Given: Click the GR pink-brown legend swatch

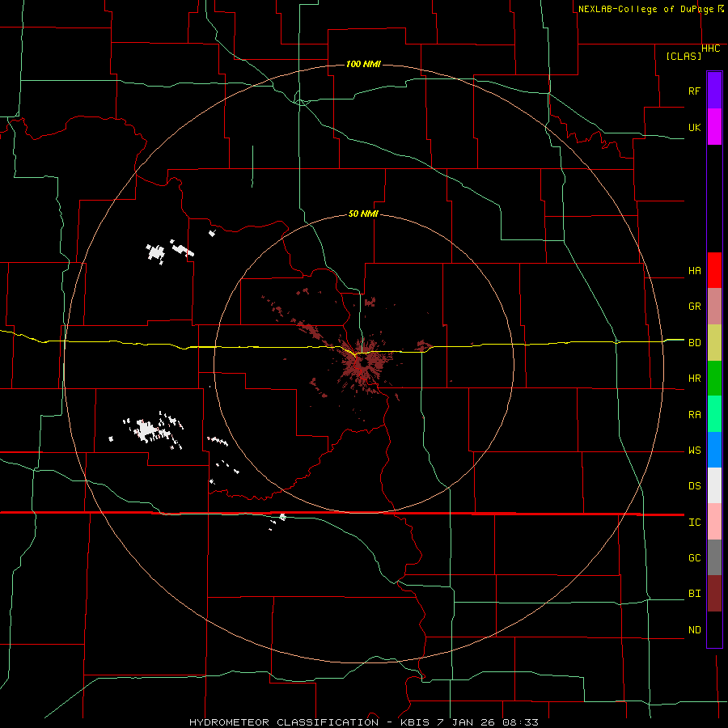Looking at the screenshot, I should [x=714, y=307].
